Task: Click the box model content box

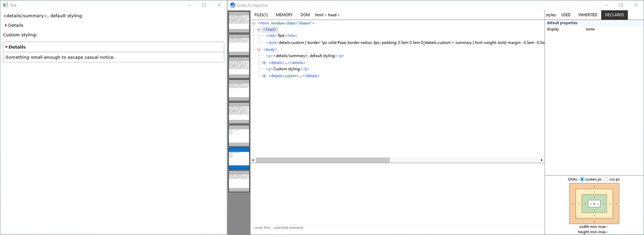Action: pos(594,203)
